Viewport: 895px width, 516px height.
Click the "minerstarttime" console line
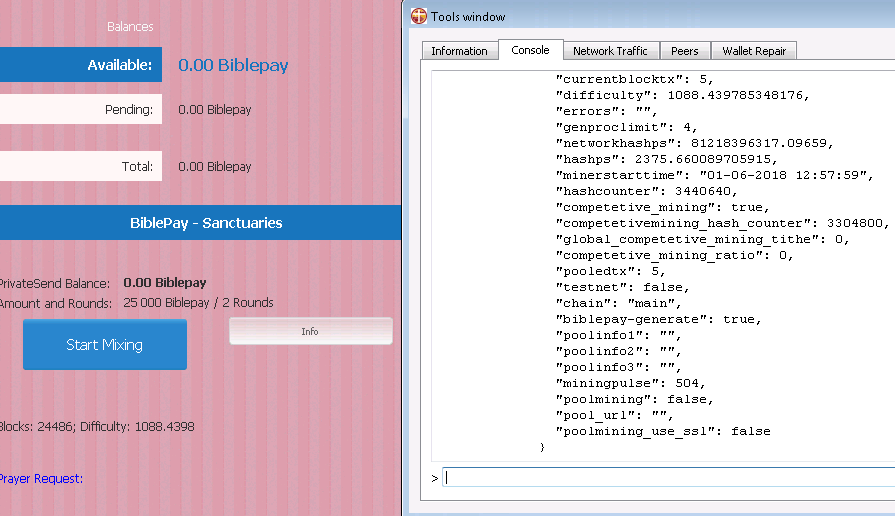(x=715, y=175)
